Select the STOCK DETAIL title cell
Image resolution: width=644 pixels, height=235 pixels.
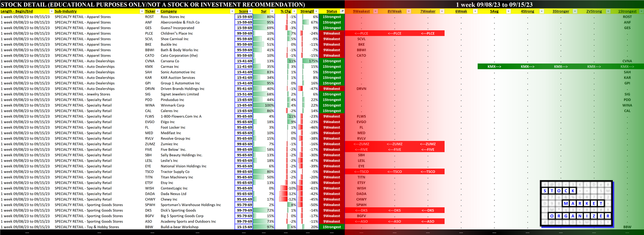153,5
